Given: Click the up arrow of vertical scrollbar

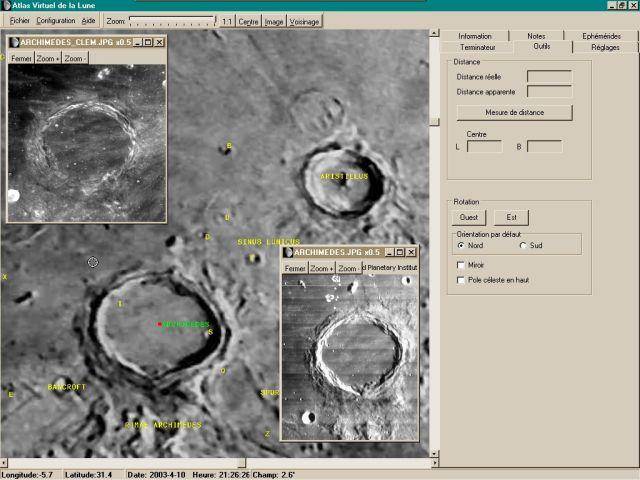Looking at the screenshot, I should 434,33.
